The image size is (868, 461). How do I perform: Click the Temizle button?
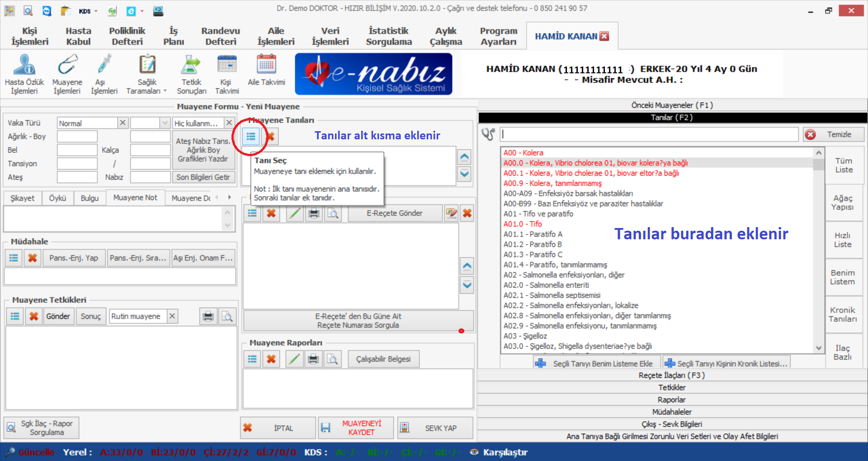coord(834,134)
